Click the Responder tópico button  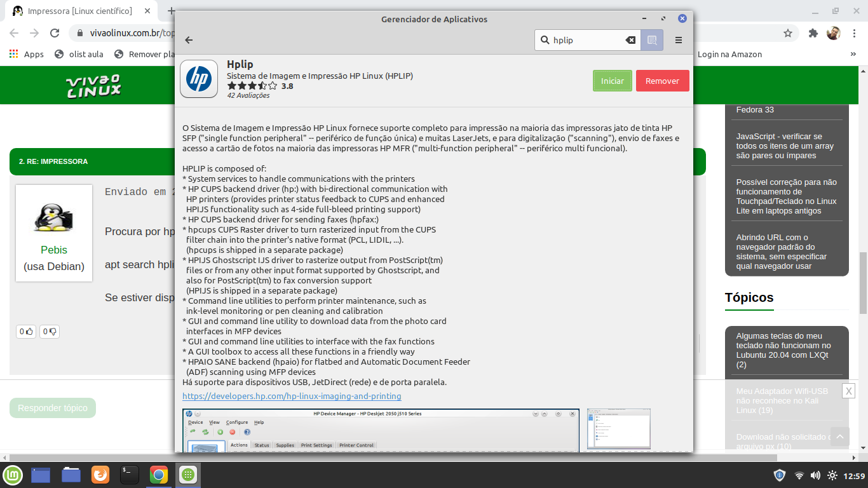53,408
